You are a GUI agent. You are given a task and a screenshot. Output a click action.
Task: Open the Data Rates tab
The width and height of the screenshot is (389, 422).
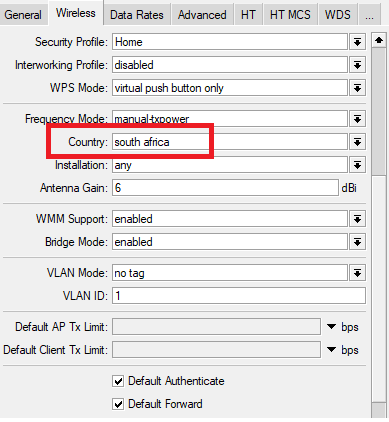click(x=137, y=14)
